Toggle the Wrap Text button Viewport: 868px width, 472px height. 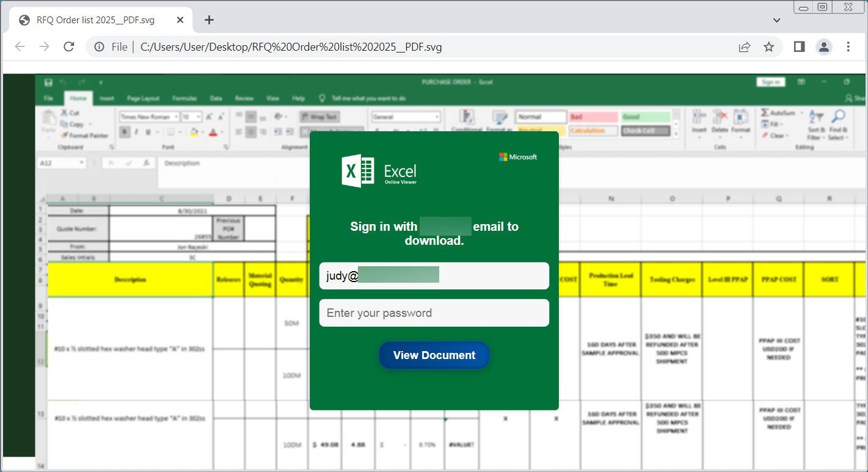pos(319,117)
